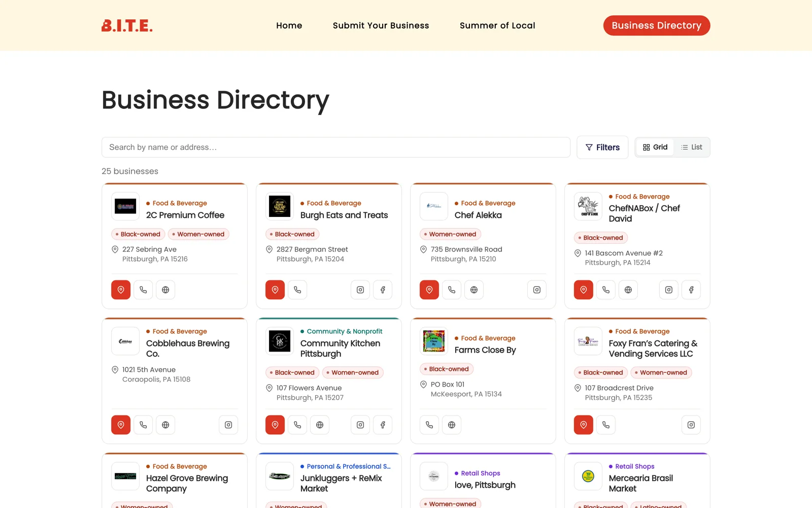Switch to Grid view

(655, 147)
